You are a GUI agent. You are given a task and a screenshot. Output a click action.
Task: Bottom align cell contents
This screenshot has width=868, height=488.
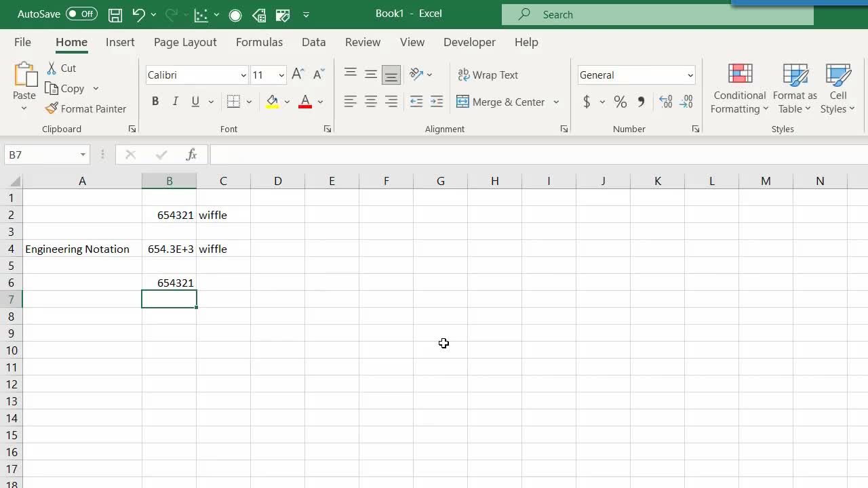(x=391, y=75)
